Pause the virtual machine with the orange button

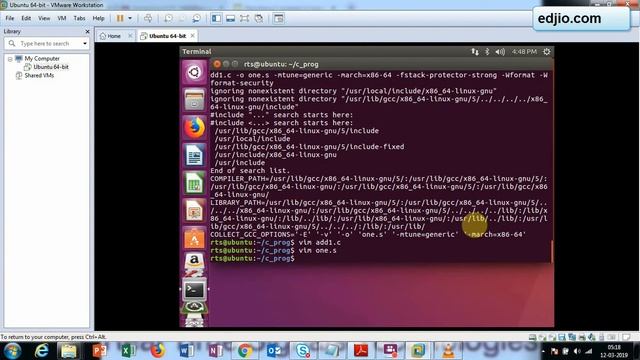pos(120,18)
